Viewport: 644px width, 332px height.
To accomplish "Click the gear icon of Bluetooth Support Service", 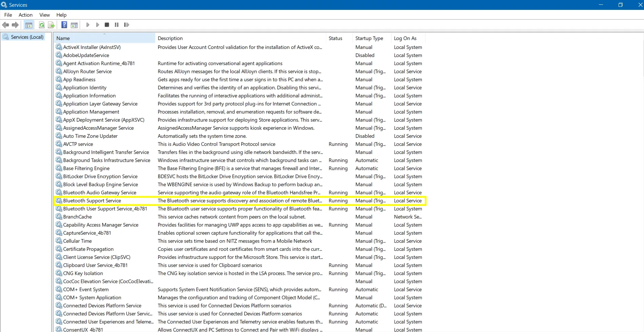I will point(59,200).
